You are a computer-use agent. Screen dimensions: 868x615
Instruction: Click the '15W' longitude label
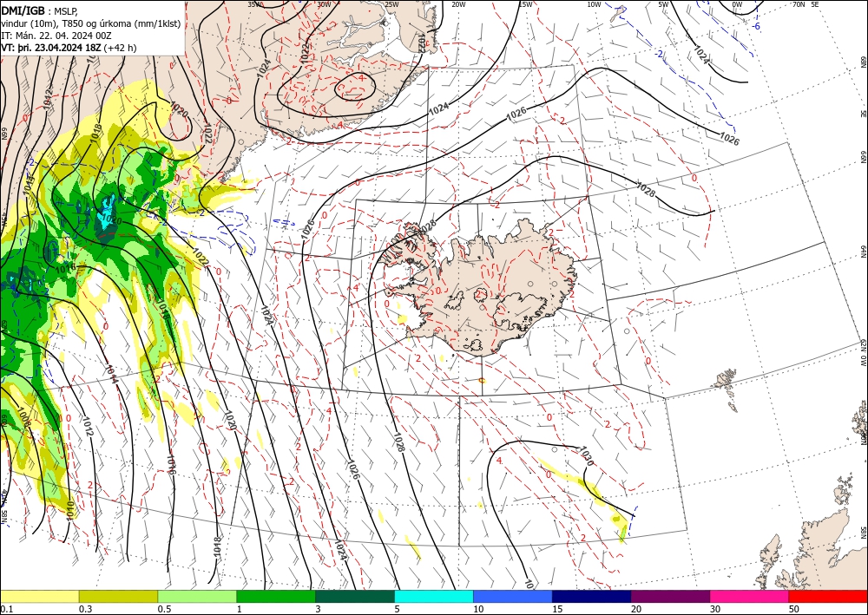coord(525,4)
